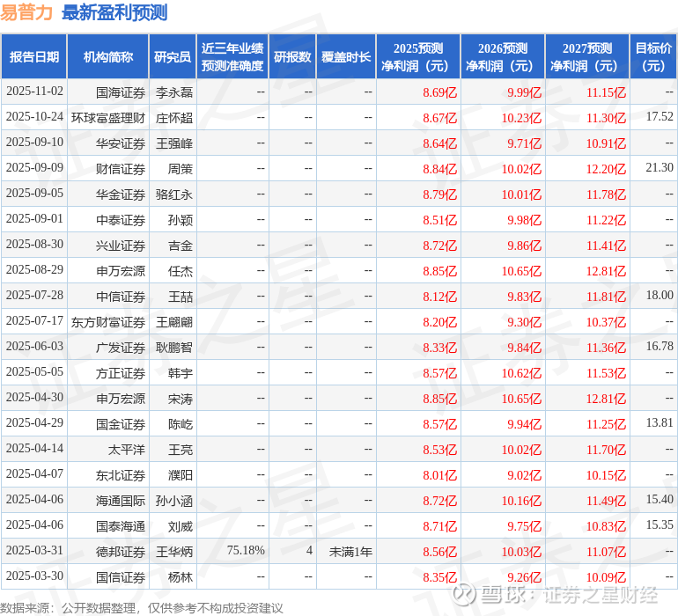Click target price 17.52
Viewport: 678px width, 616px height.
click(x=660, y=116)
